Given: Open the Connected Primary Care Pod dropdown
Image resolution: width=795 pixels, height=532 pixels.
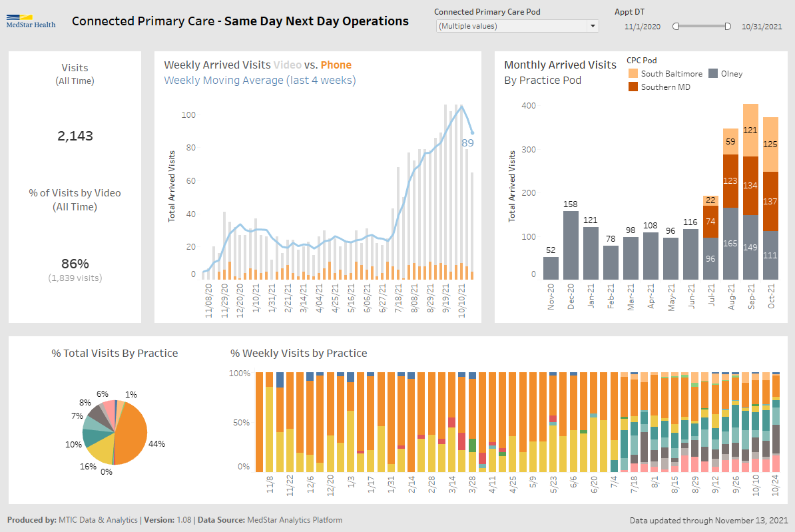Looking at the screenshot, I should [x=511, y=26].
